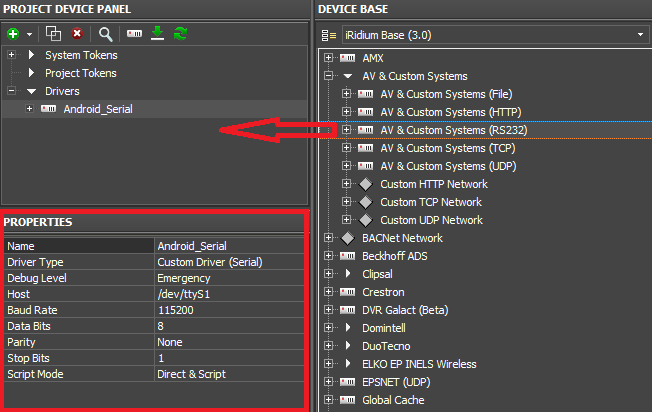Click the driver device toolbar icon

click(134, 33)
